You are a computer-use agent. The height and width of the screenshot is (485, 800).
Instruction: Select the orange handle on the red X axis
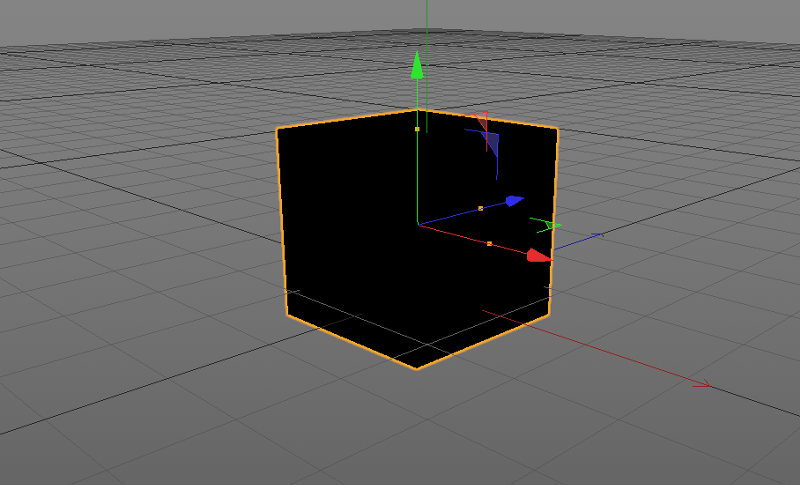click(489, 243)
